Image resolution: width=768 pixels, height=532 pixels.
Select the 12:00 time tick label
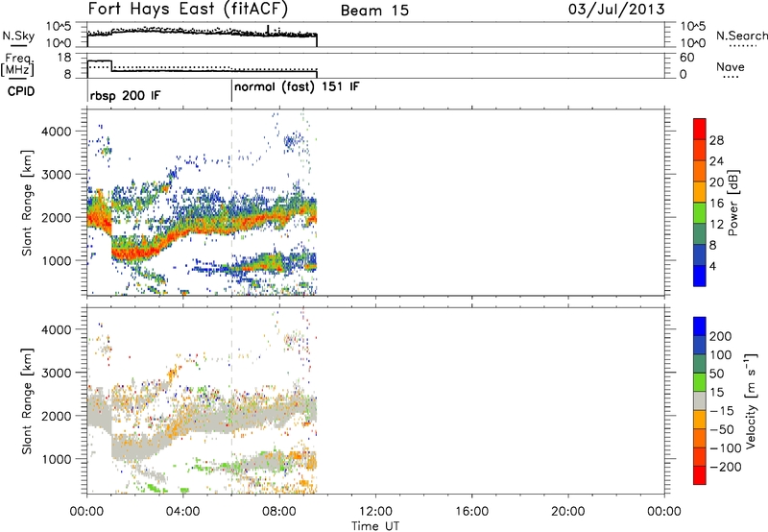pyautogui.click(x=375, y=512)
